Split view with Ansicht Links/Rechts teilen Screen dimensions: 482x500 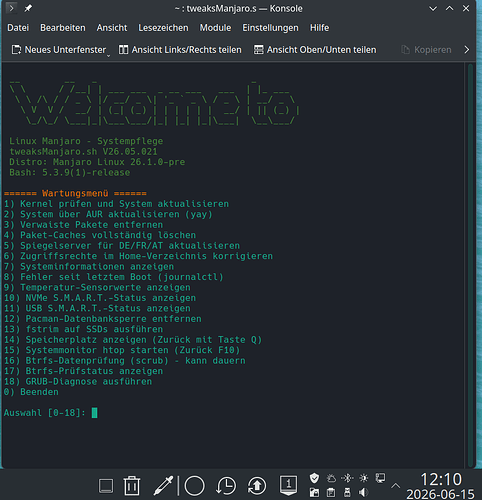pos(180,50)
